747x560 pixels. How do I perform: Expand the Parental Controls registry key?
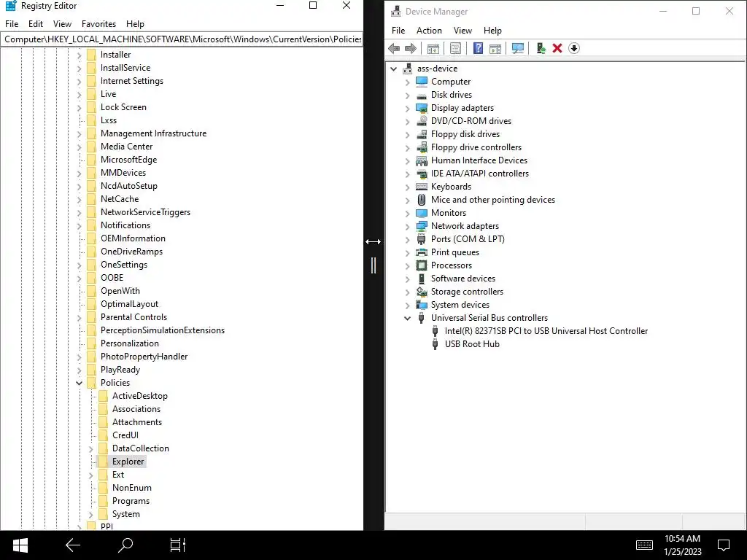79,317
